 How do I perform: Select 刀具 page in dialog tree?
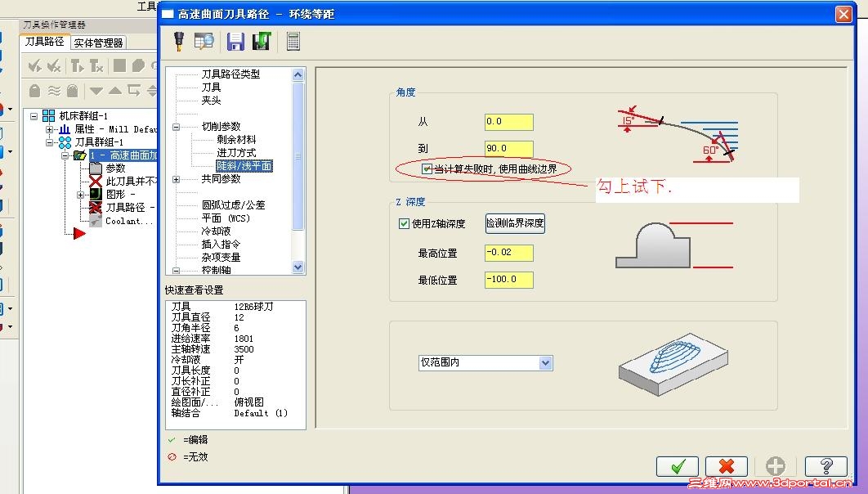pyautogui.click(x=211, y=88)
